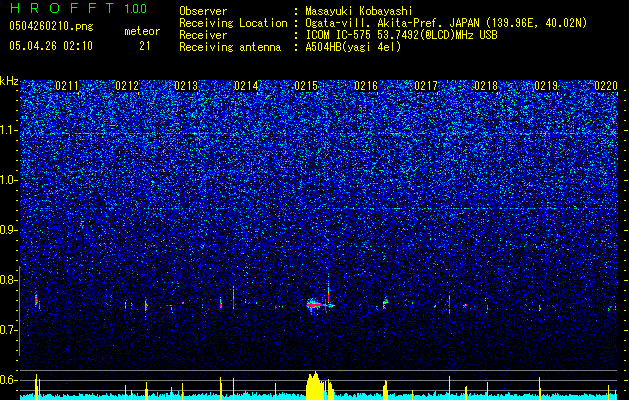This screenshot has width=629, height=400.
Task: Click the 0212 time marker
Action: [127, 86]
